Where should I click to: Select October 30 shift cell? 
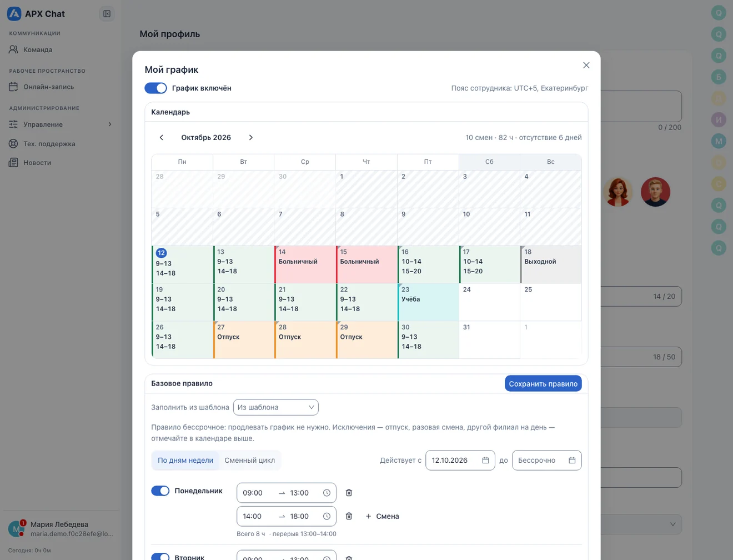[x=428, y=340]
